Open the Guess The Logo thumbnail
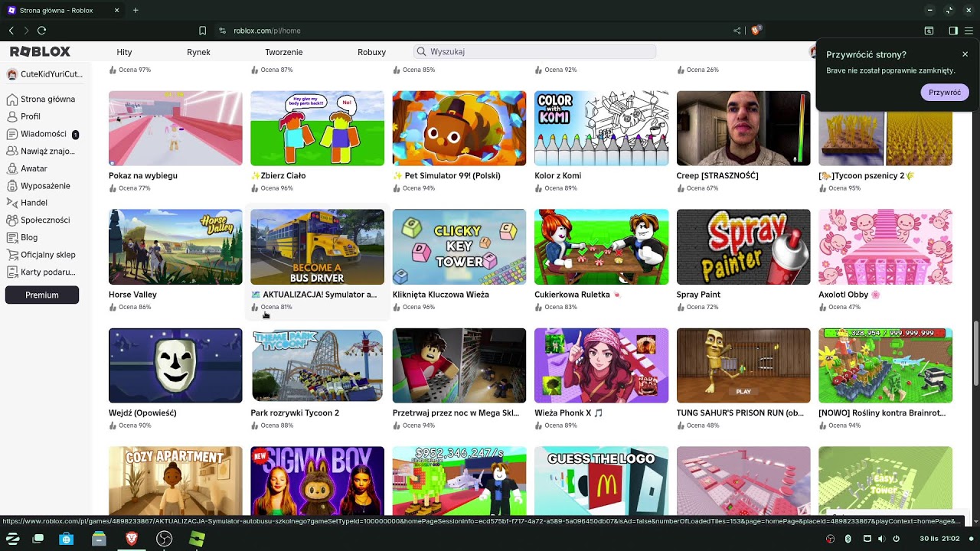Viewport: 980px width, 551px height. click(601, 481)
